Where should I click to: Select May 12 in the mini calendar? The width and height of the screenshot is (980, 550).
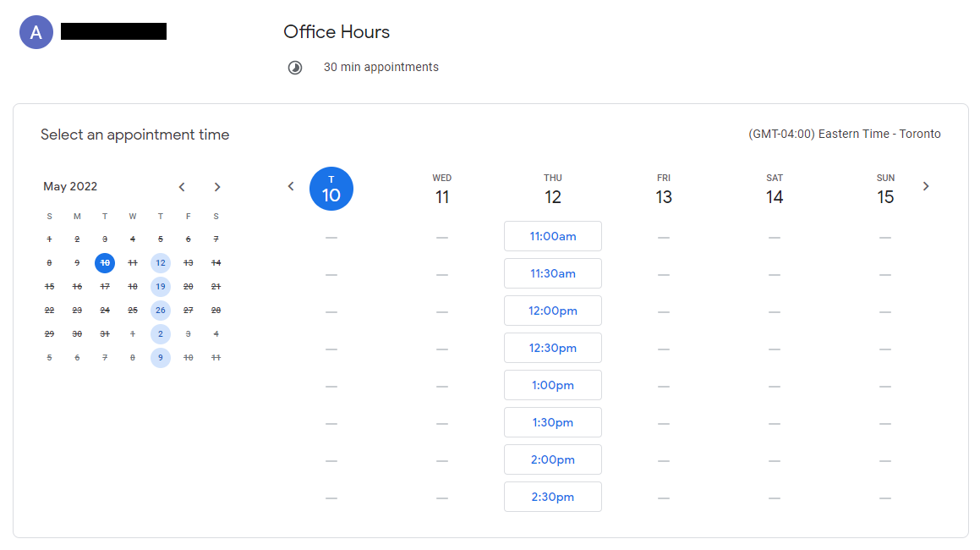point(161,263)
